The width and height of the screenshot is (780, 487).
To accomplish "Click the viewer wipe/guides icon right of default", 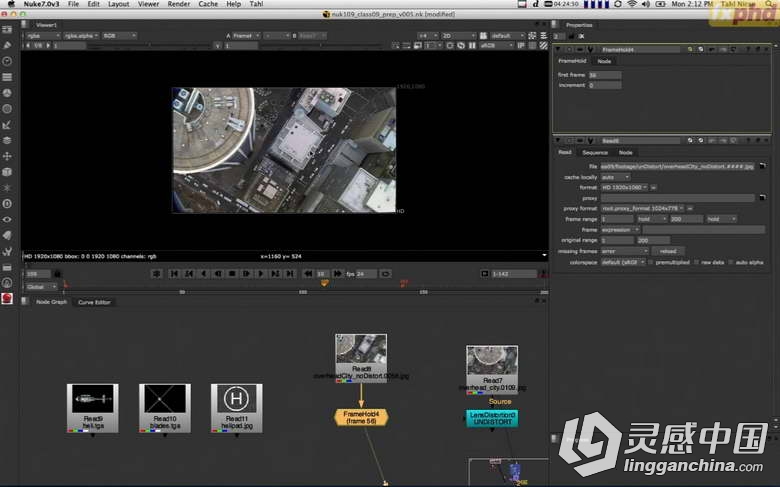I will [x=532, y=36].
